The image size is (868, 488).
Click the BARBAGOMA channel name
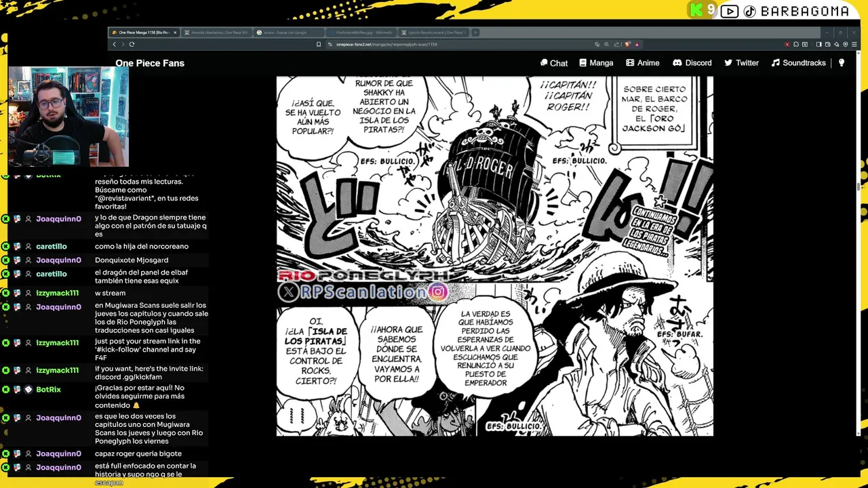point(804,11)
